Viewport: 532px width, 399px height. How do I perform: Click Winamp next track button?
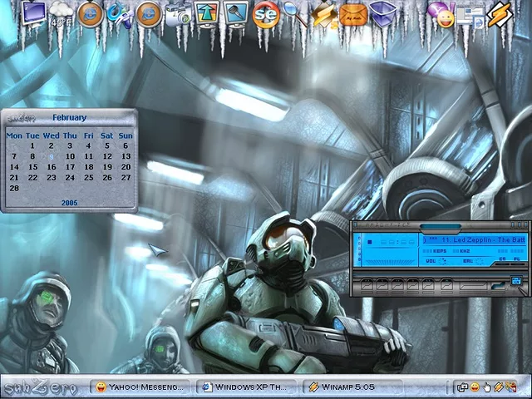[428, 285]
